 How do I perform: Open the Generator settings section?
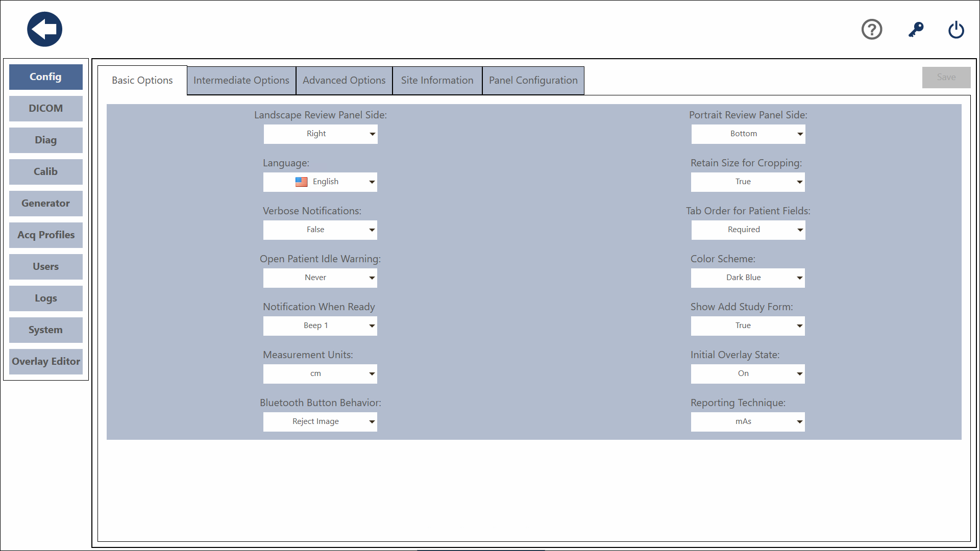(x=46, y=204)
